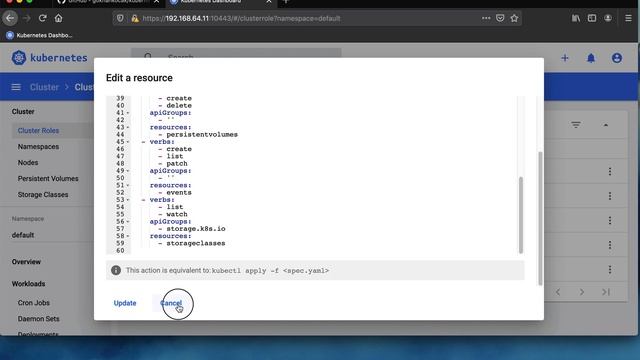Open Storage Classes in the sidebar
The width and height of the screenshot is (640, 360).
[x=43, y=195]
